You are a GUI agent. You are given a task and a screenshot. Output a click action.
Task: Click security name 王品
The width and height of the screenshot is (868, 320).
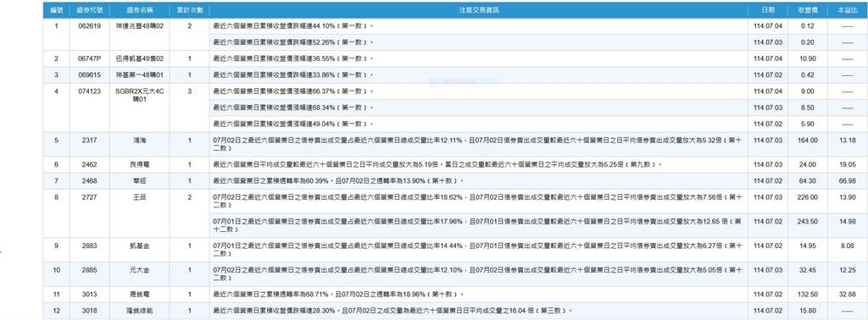[x=139, y=197]
